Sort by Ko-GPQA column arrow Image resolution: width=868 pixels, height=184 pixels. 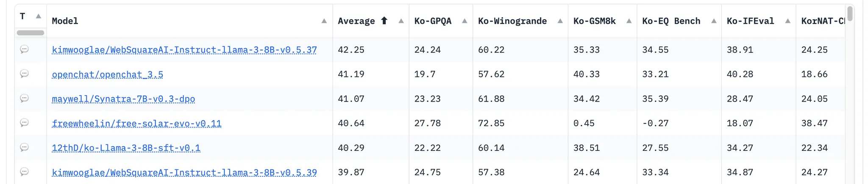click(x=465, y=21)
